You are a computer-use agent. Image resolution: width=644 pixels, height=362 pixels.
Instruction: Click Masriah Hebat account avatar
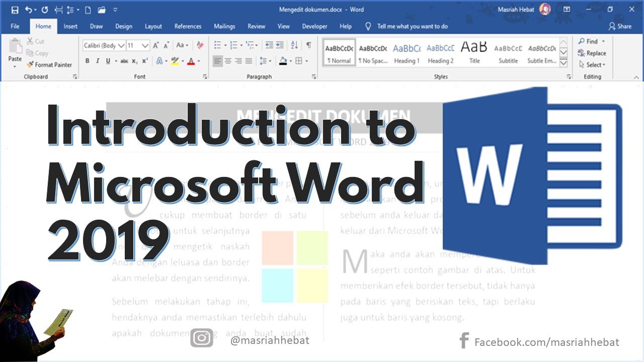544,9
